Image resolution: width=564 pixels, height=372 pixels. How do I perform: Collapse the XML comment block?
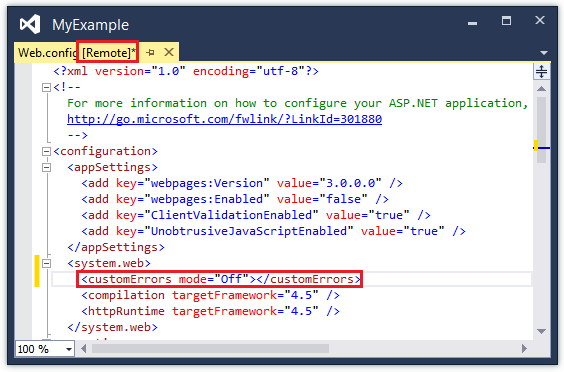pyautogui.click(x=46, y=87)
